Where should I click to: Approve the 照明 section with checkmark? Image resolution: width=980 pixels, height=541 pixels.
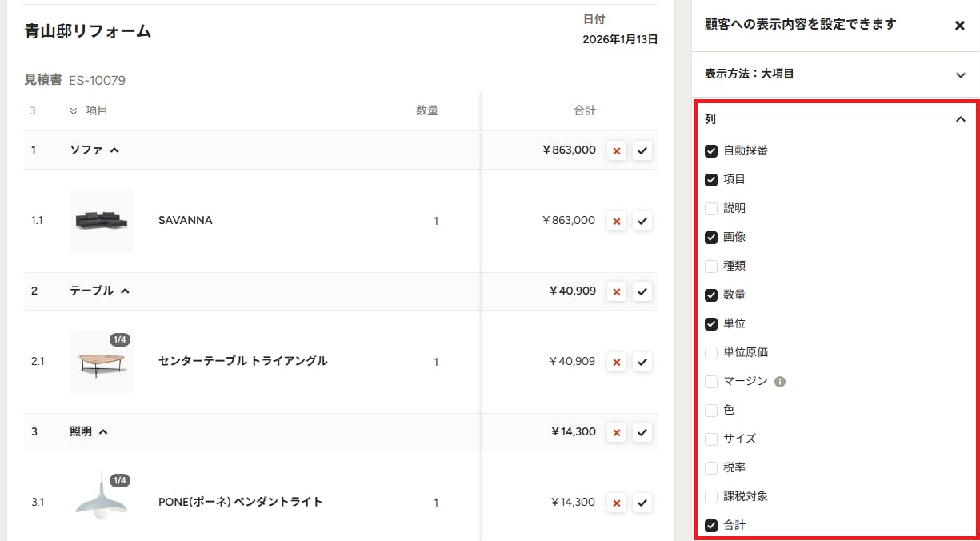coord(642,432)
